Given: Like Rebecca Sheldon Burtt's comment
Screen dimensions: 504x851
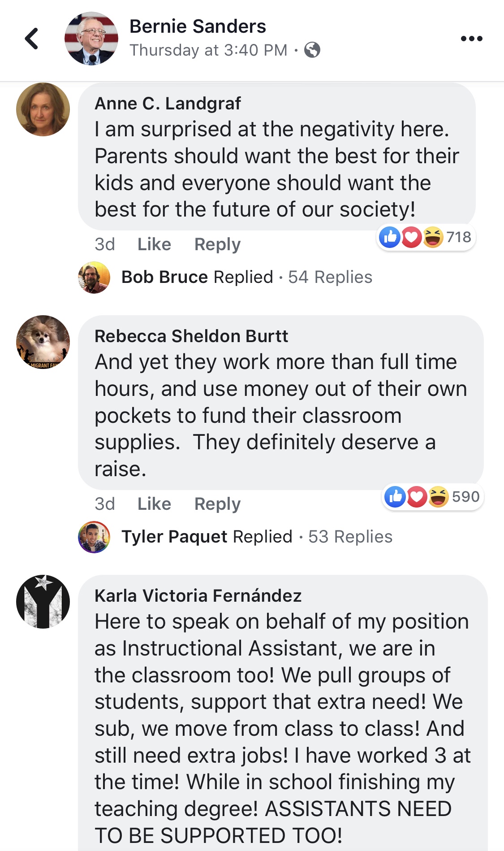Looking at the screenshot, I should coord(154,504).
